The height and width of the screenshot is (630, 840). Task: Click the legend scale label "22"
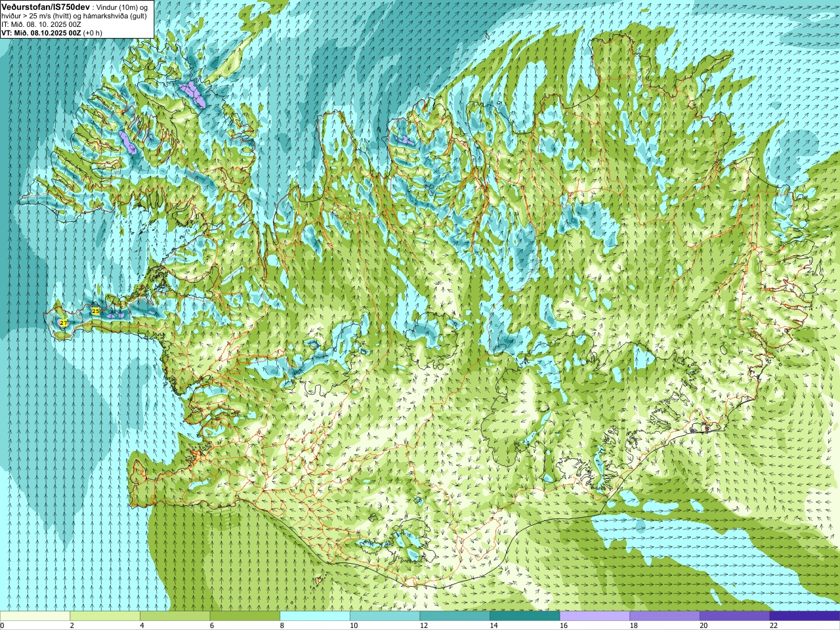coord(773,625)
